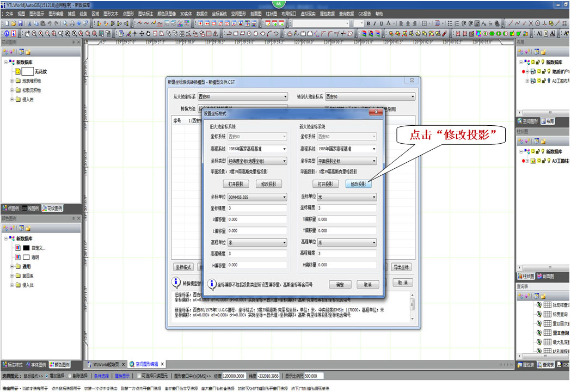Screen dimensions: 571x392
Task: Click the Bold formatting icon
Action: [x=369, y=24]
